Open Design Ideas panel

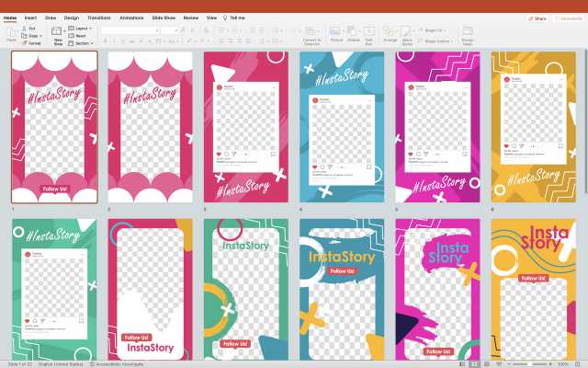pyautogui.click(x=468, y=33)
